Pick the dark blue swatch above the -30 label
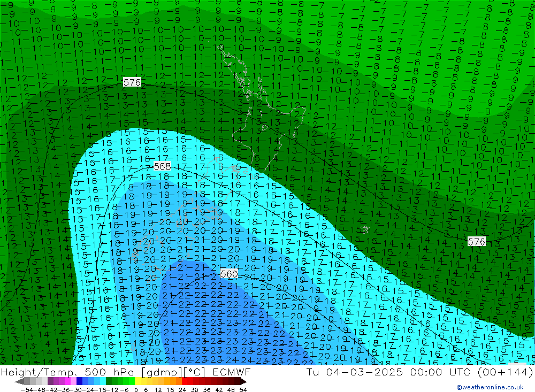The width and height of the screenshot is (535, 392). point(79,381)
